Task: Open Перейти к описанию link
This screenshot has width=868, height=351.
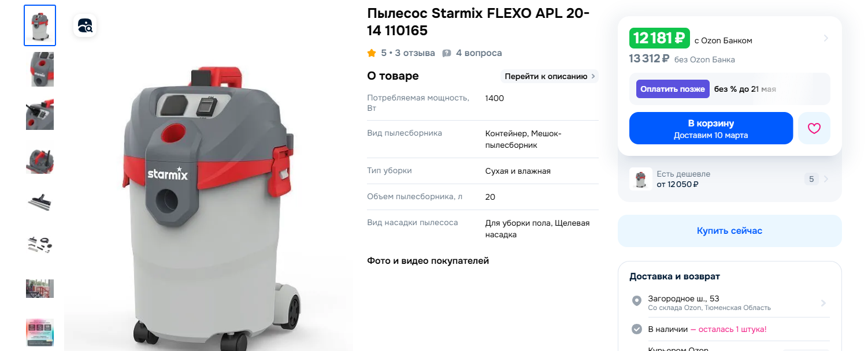Action: (x=549, y=76)
